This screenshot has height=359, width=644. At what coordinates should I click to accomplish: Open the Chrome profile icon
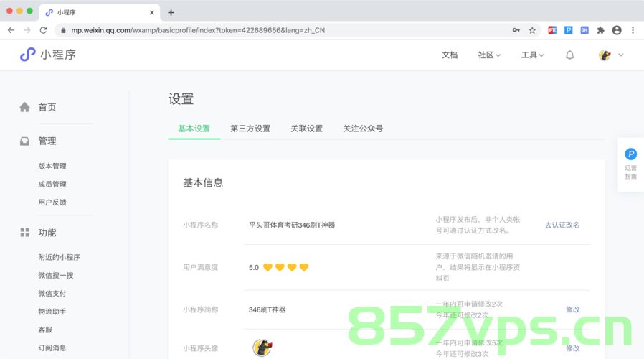[617, 30]
